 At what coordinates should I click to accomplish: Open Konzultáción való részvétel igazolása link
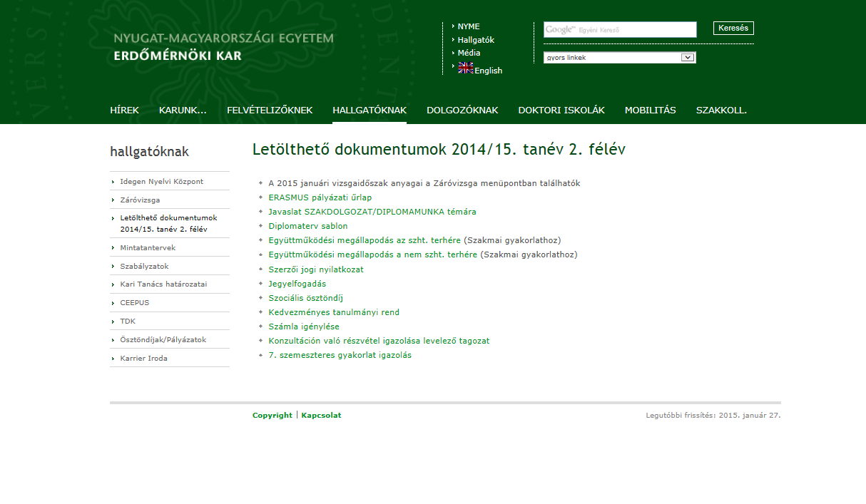(379, 341)
